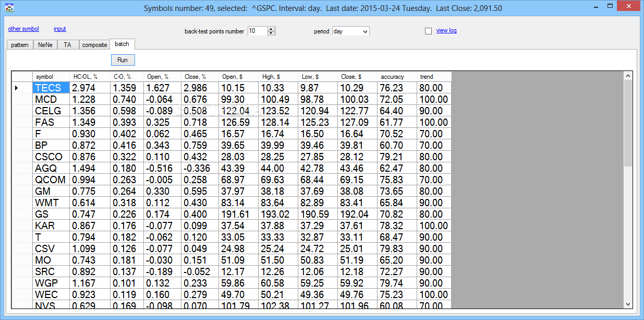This screenshot has height=320, width=644.
Task: Sort by the 'Close, %' column header
Action: (x=200, y=77)
